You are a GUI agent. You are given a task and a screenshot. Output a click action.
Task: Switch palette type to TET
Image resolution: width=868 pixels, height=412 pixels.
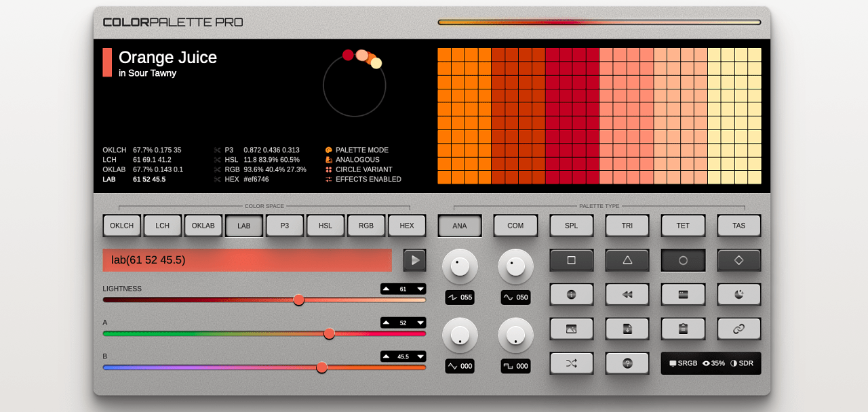(x=683, y=226)
